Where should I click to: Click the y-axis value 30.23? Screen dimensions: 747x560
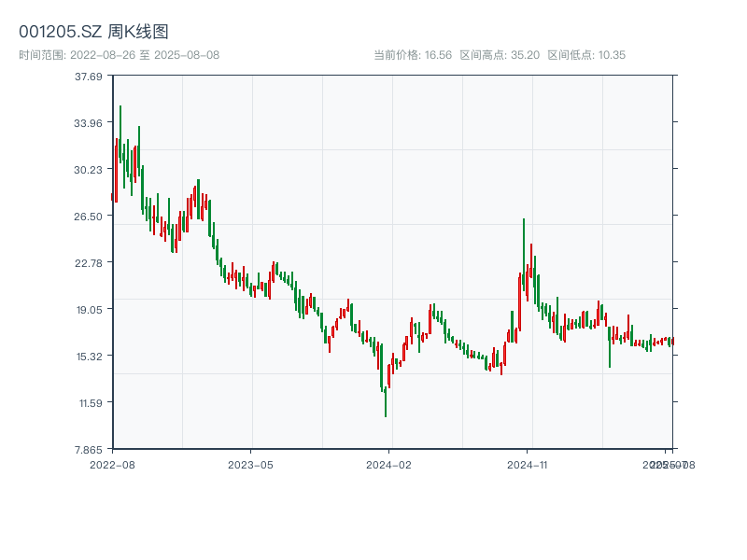(88, 170)
